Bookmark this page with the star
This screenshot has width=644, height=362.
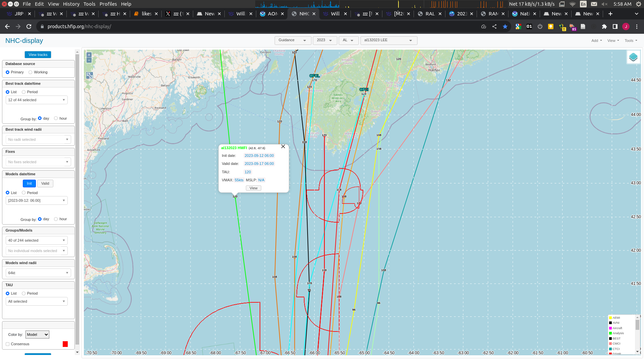[505, 26]
